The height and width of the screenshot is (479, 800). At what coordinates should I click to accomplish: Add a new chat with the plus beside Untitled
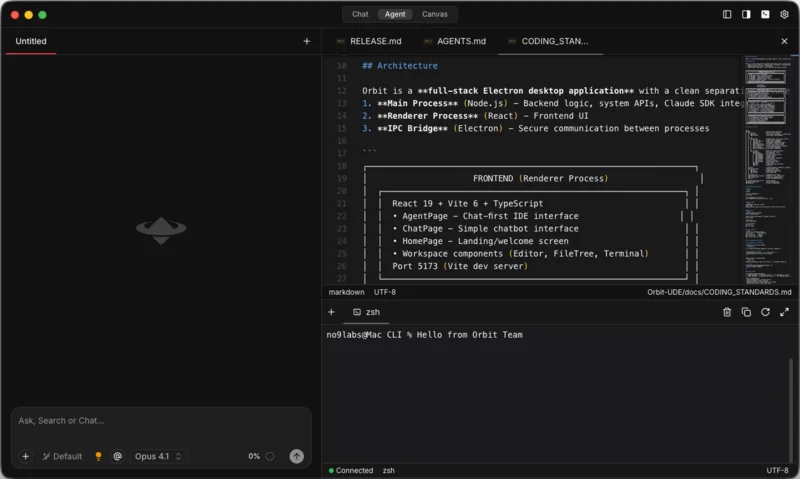307,41
